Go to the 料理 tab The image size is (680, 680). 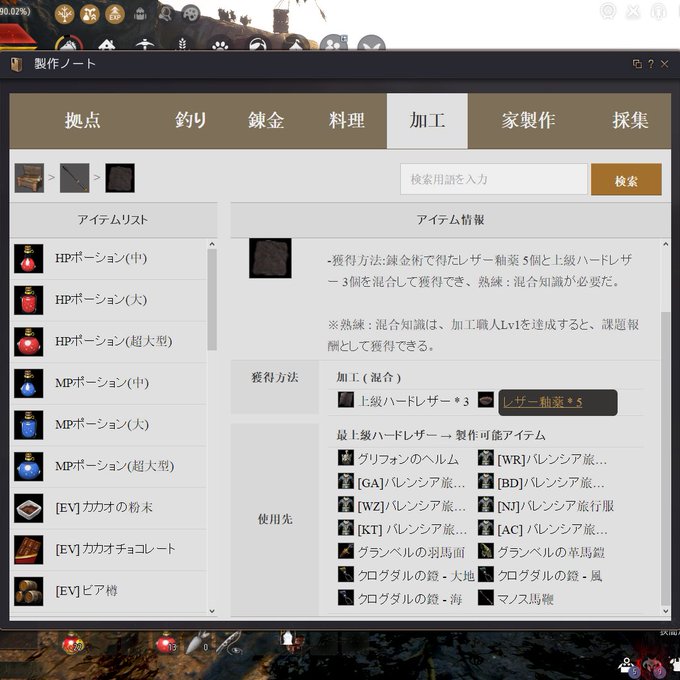(346, 120)
